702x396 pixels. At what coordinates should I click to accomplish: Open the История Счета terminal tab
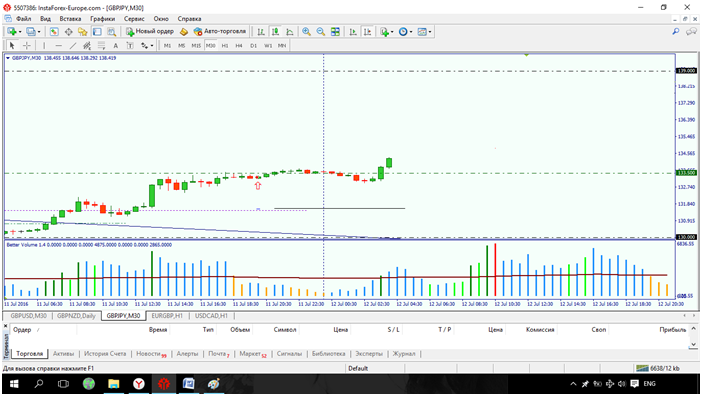pyautogui.click(x=105, y=354)
